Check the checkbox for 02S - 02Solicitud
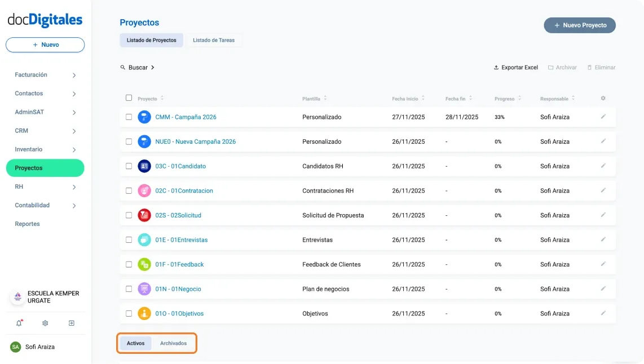Viewport: 644px width, 364px height. pos(129,215)
